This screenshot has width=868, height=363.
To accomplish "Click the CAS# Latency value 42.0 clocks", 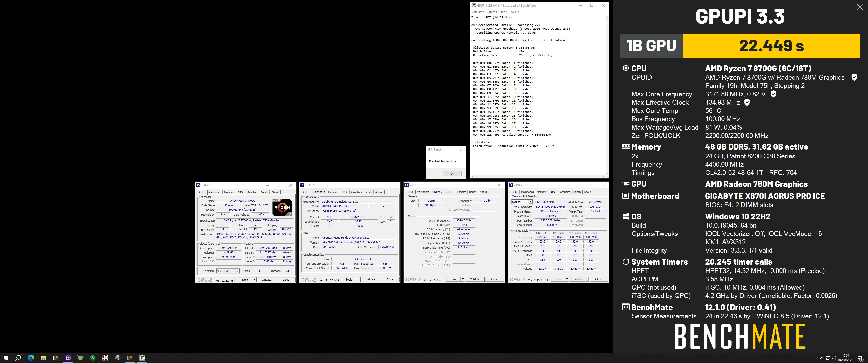I will pos(464,229).
